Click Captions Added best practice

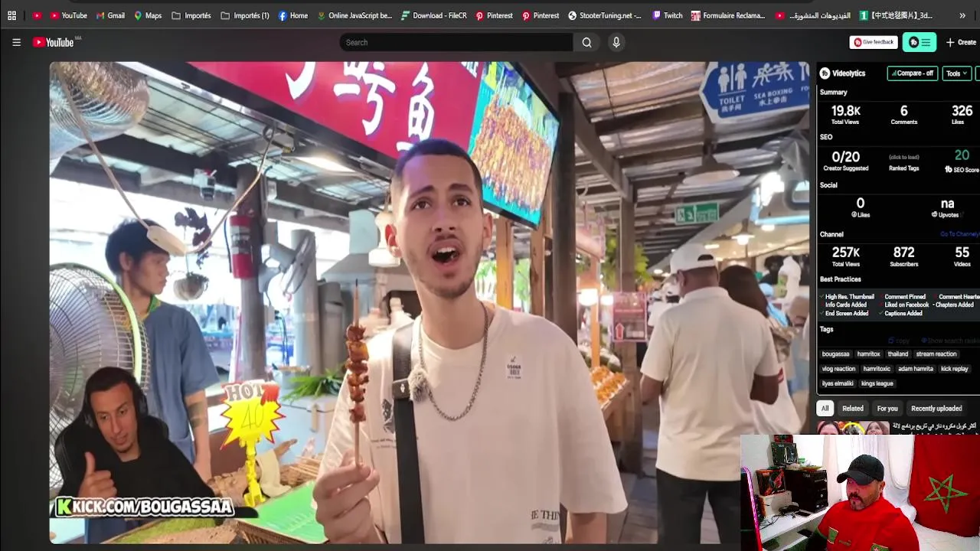(x=901, y=313)
